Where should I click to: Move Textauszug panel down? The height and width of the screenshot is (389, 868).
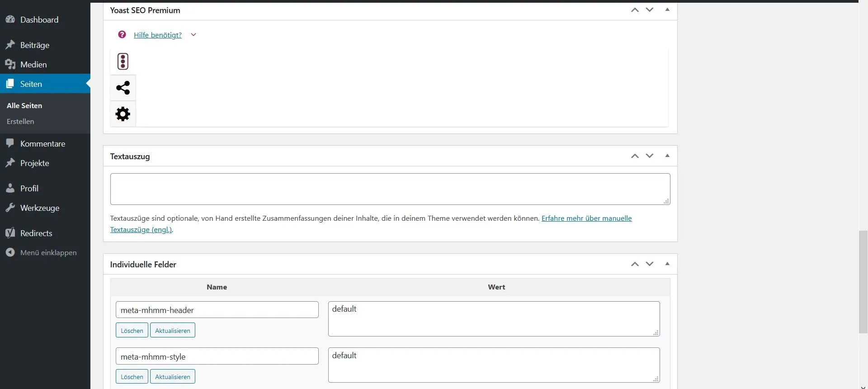click(650, 156)
